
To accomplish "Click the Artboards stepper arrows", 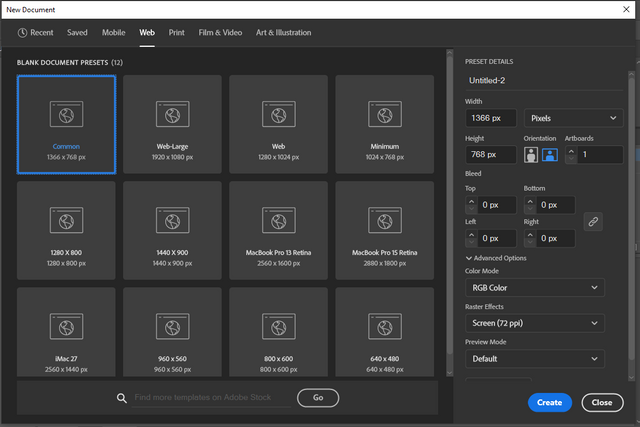I will pyautogui.click(x=571, y=155).
